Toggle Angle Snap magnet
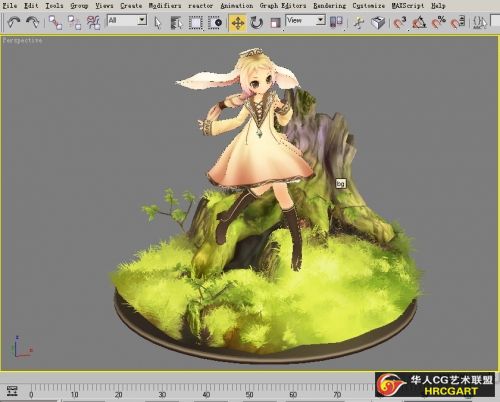 pyautogui.click(x=419, y=22)
